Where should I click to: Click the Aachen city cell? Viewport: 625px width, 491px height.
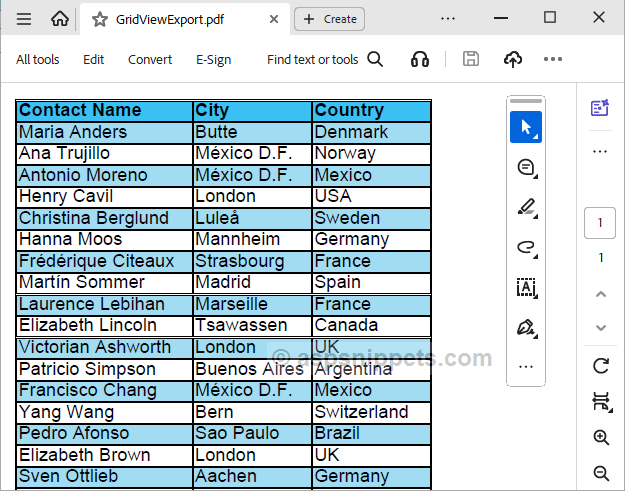(x=252, y=477)
